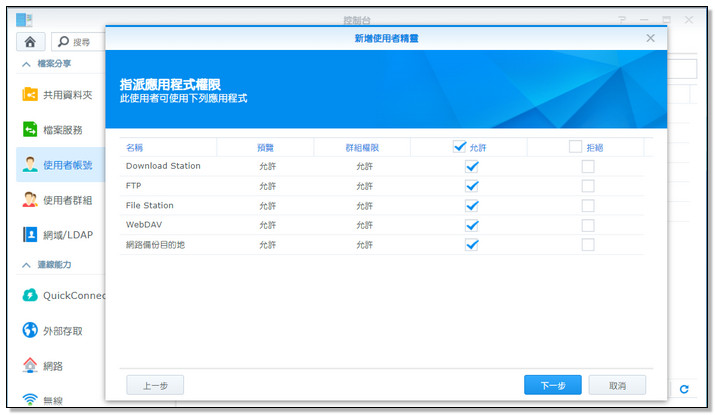
Task: Select 使用者帳號 user account icon
Action: [30, 165]
